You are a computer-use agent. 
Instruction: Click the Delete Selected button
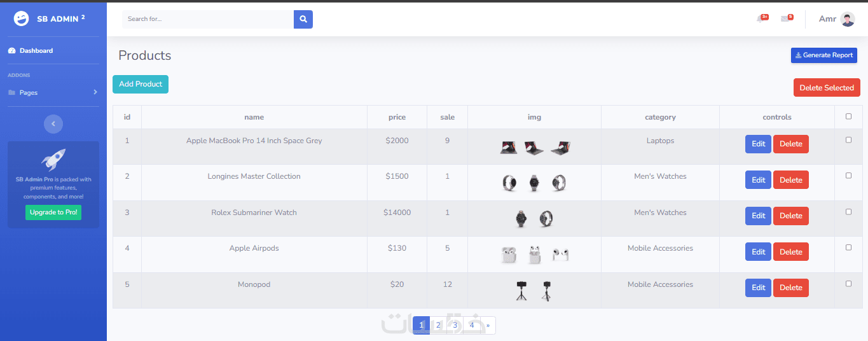[x=827, y=88]
